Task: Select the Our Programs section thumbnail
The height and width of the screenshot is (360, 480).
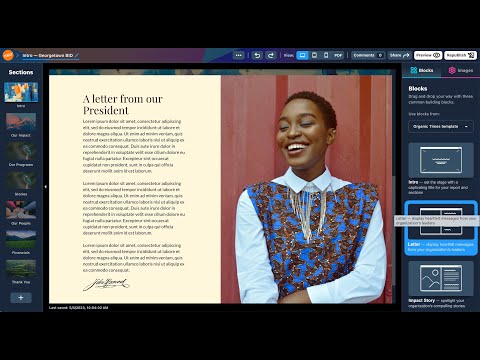Action: [x=21, y=152]
